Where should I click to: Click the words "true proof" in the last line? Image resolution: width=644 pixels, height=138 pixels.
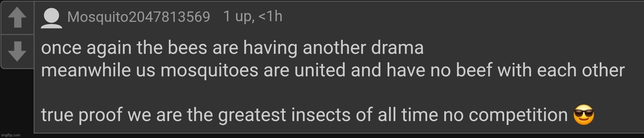[82, 115]
